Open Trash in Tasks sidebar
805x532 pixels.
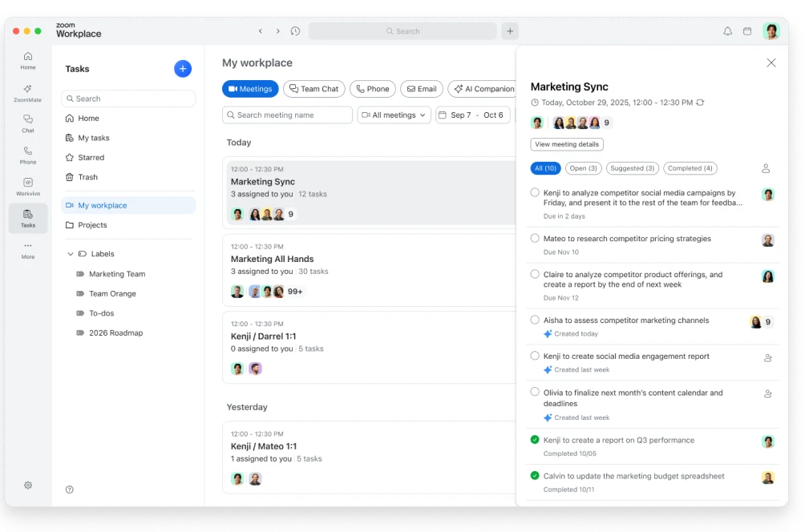(x=128, y=177)
